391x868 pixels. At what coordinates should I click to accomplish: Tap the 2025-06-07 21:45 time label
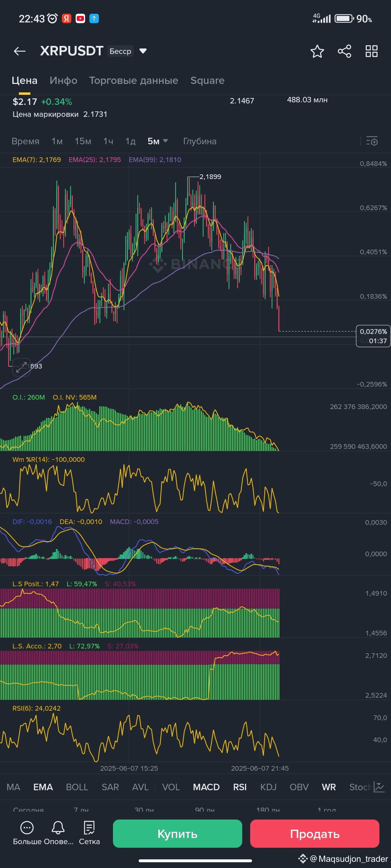click(x=260, y=768)
